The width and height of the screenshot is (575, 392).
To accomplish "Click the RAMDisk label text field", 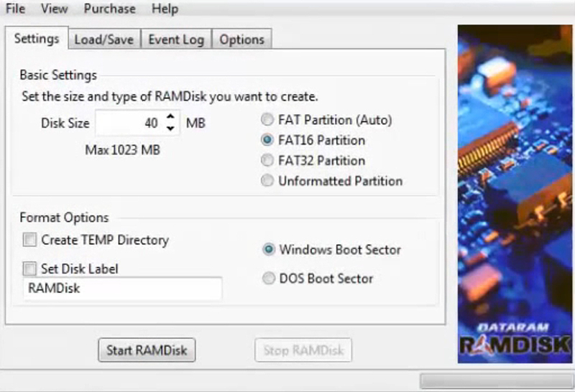I will tap(122, 289).
